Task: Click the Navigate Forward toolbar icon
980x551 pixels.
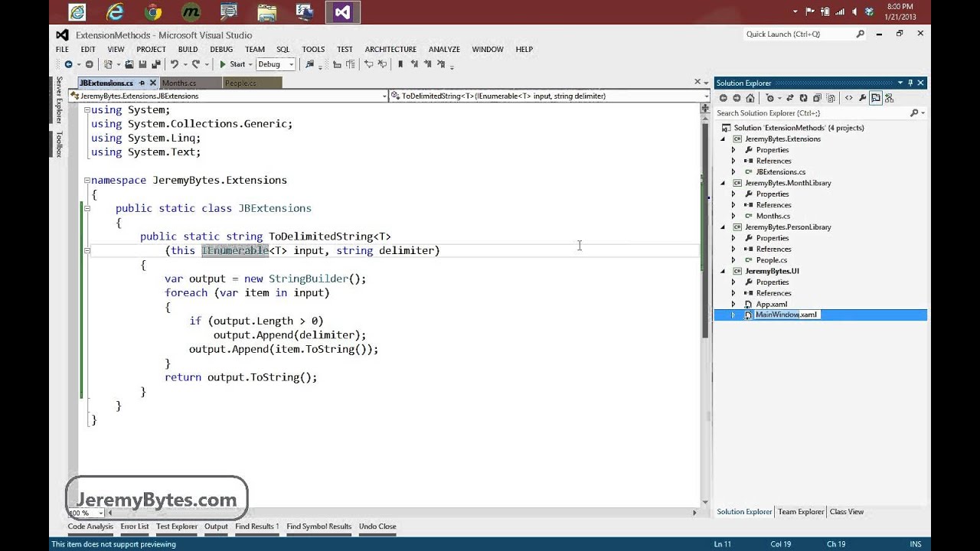Action: tap(90, 64)
